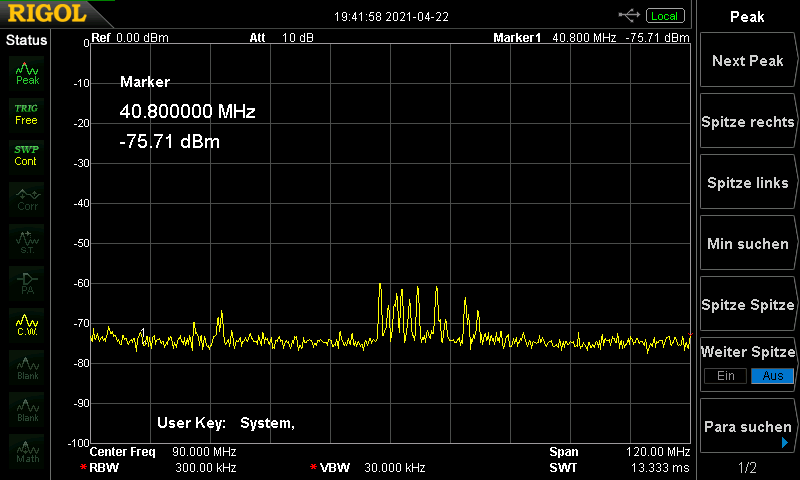Click the upper Blank trace icon
800x480 pixels.
coord(27,367)
